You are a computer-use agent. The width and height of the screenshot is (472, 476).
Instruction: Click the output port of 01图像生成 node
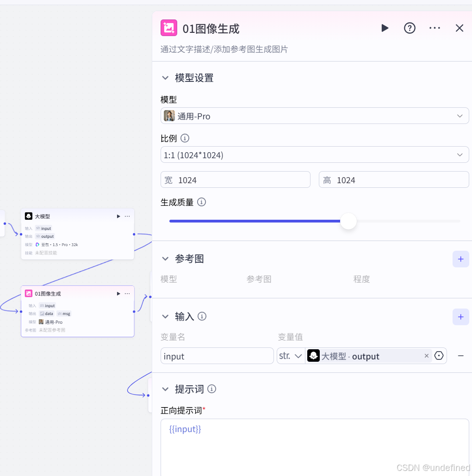pos(134,311)
